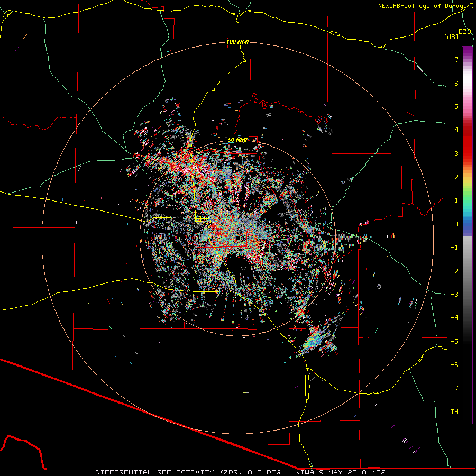Click the 50 NMI range ring label
The width and height of the screenshot is (476, 476).
coord(237,140)
